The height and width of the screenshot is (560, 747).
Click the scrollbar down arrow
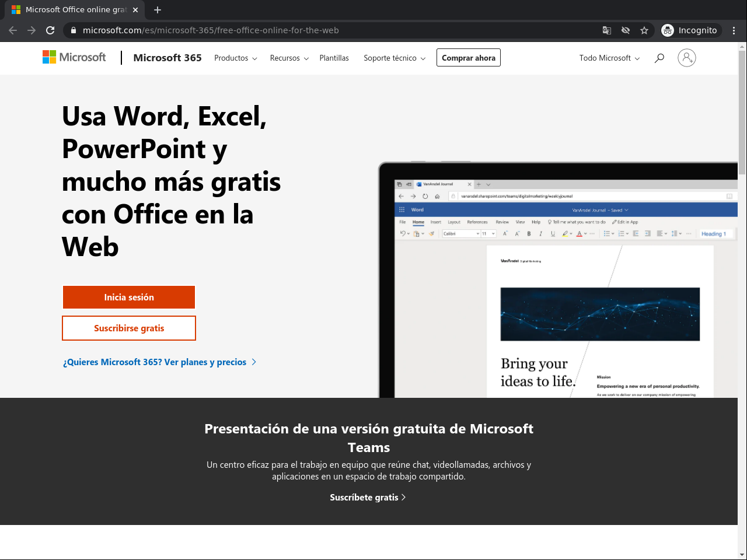pos(742,555)
